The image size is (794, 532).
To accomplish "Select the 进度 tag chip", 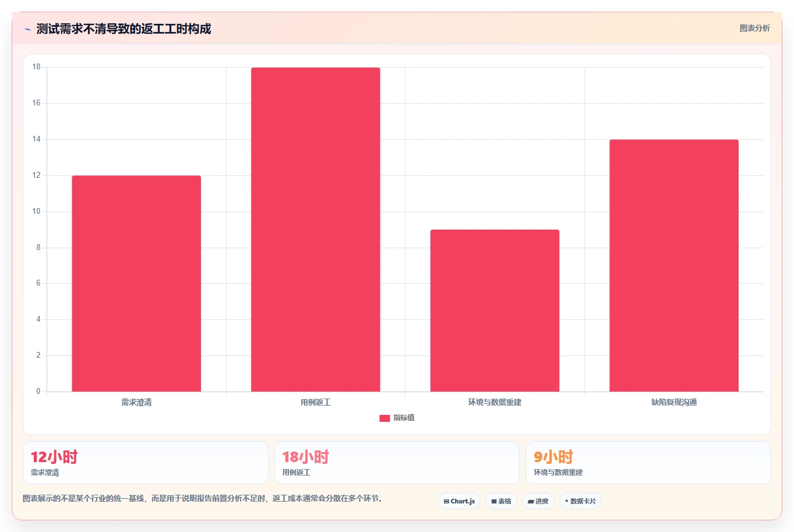I will click(538, 501).
